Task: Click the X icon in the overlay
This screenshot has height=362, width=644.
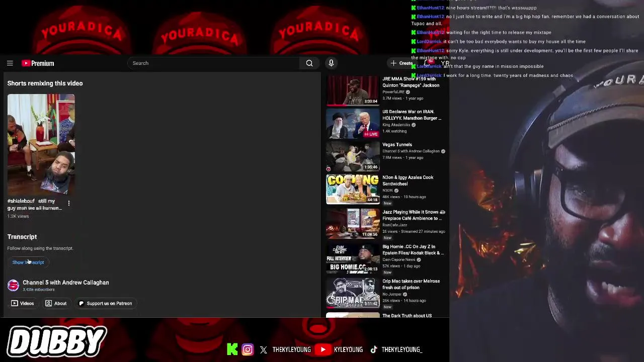Action: coord(264,349)
